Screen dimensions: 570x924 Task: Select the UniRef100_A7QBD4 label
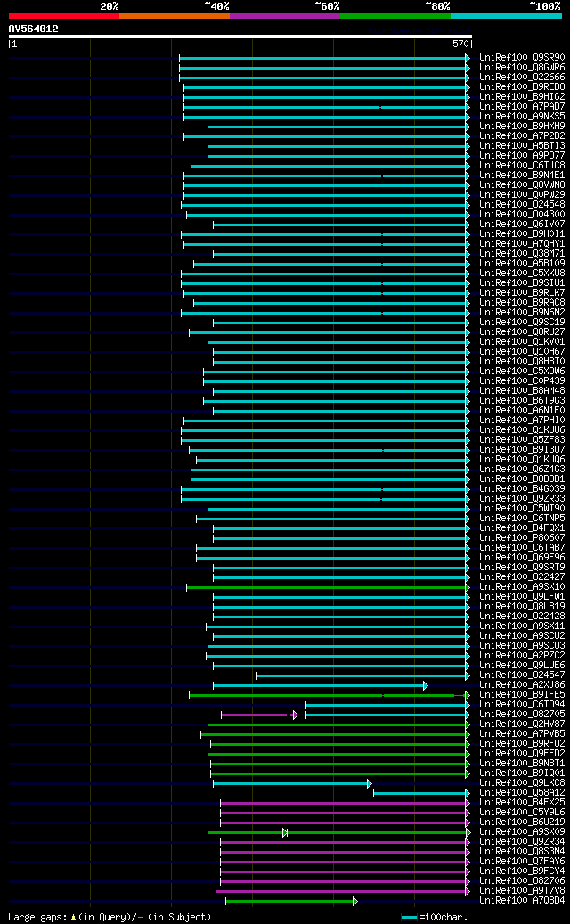(x=522, y=901)
